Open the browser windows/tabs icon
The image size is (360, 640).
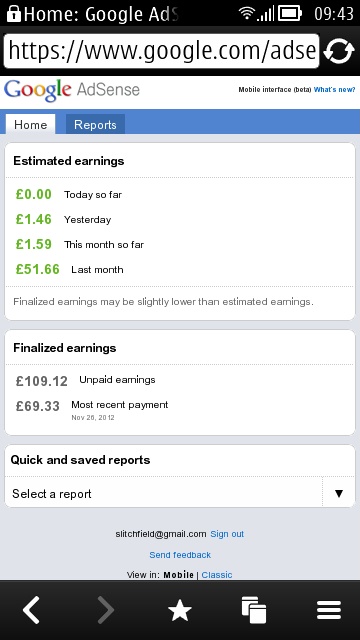point(253,610)
